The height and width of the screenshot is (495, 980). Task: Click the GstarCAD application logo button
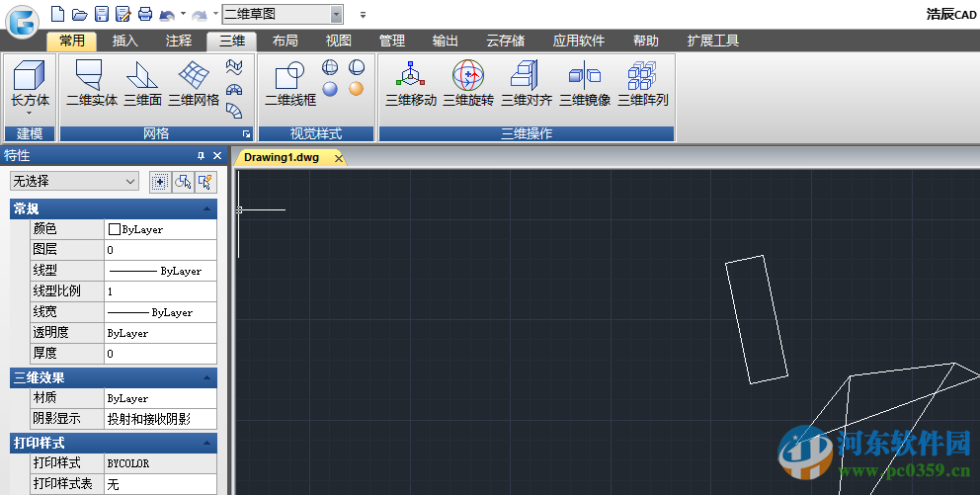[x=22, y=21]
